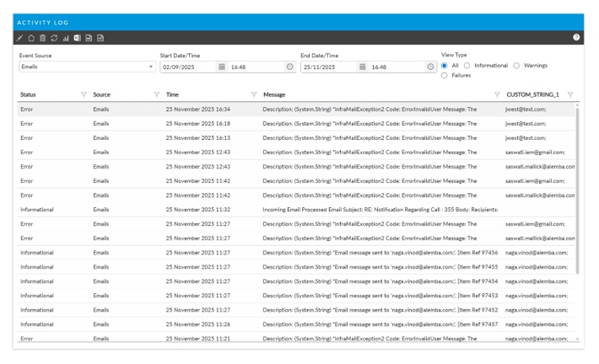Open the Status column filter

[x=83, y=94]
